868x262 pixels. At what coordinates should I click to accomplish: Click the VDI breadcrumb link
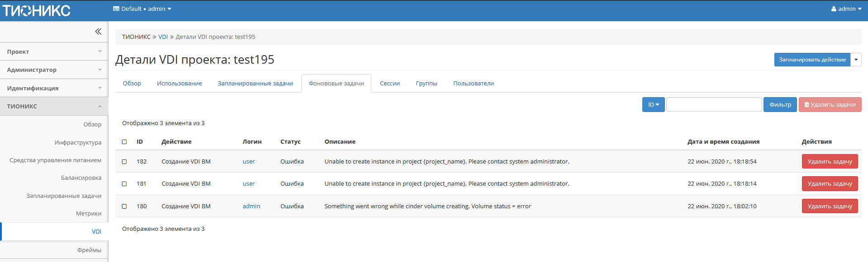163,37
